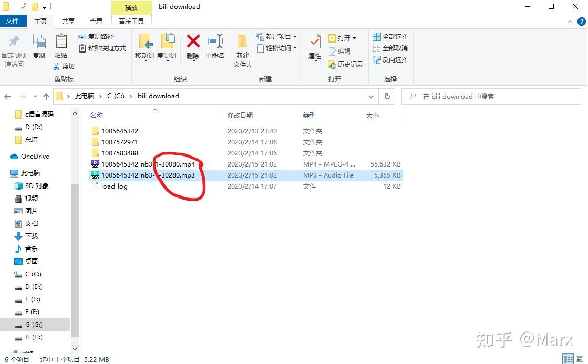Screen dimensions: 588x364
Task: Switch to the Music Tools (音乐工具) tab
Action: (x=131, y=22)
